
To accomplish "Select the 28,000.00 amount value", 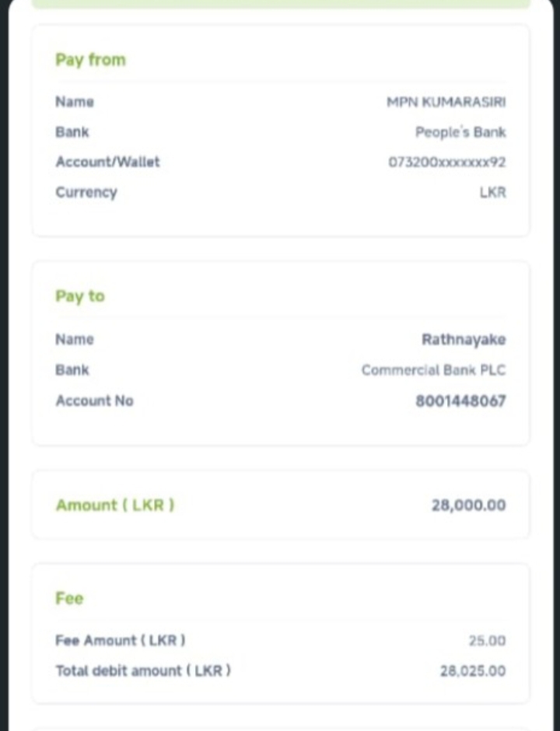I will pyautogui.click(x=468, y=505).
